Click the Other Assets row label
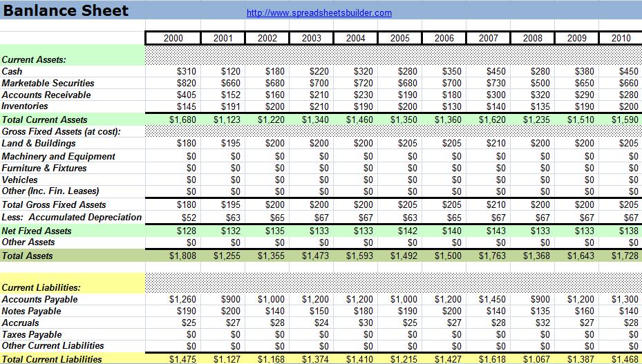 [x=28, y=242]
